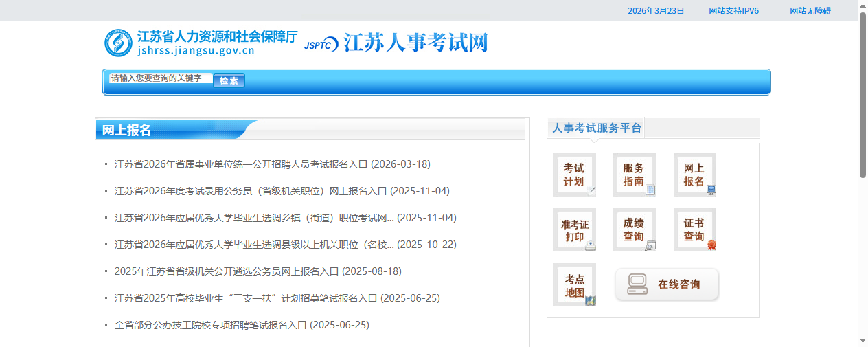The height and width of the screenshot is (347, 868).
Task: Open 2026年应届优秀大学毕业生选调乡镇（街道） link
Action: (x=286, y=218)
